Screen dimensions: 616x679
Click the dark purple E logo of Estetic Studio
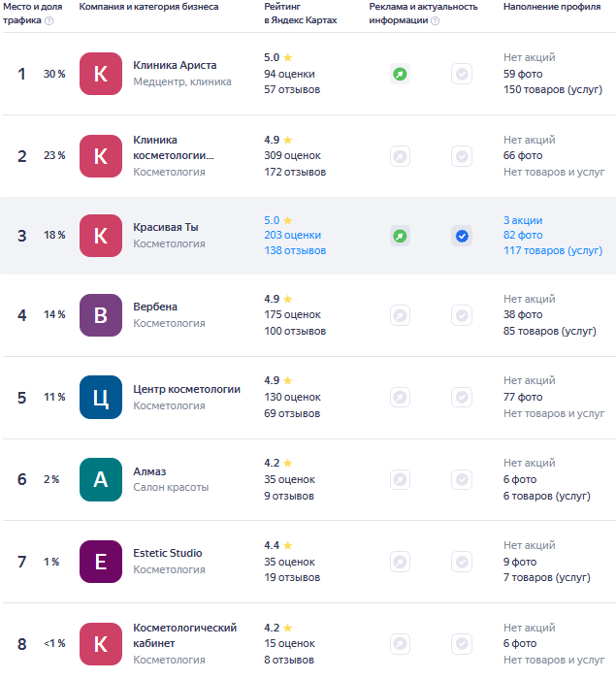[101, 562]
